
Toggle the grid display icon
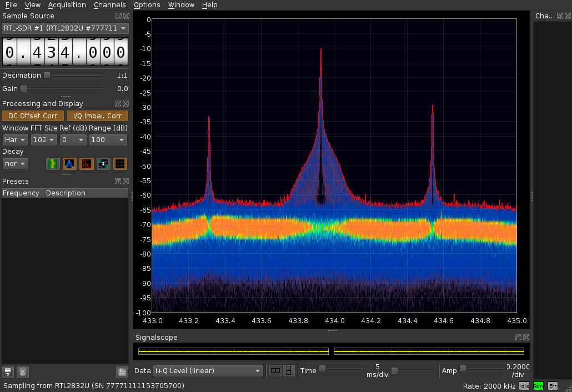120,164
